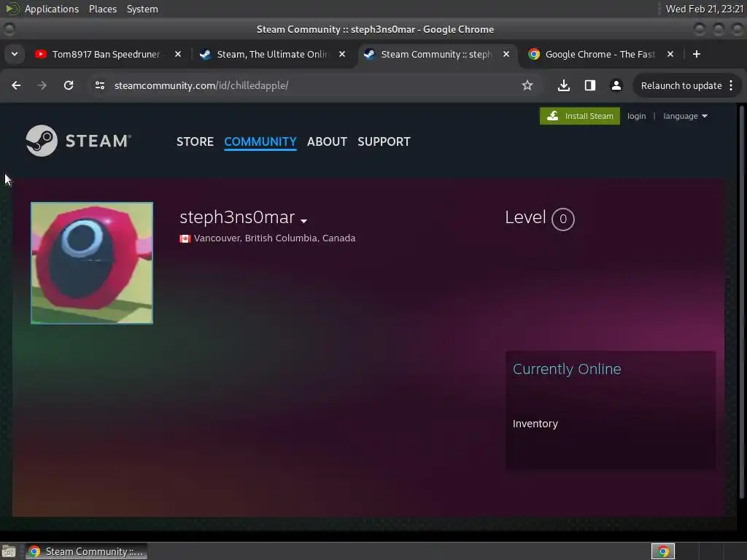Screen dimensions: 747x560
Task: Open the Applications menu
Action: tap(52, 9)
